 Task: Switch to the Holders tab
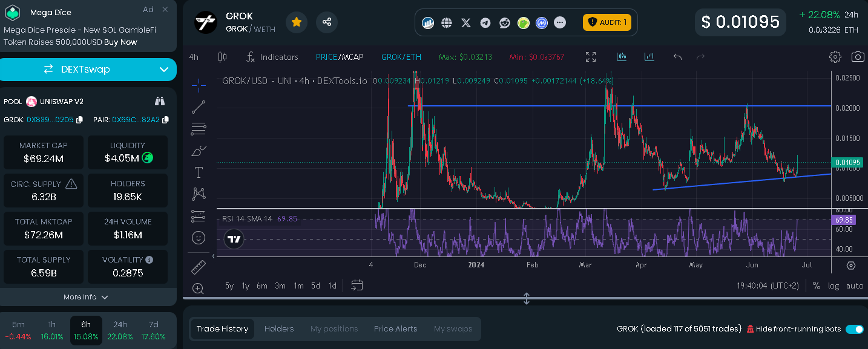click(x=279, y=329)
